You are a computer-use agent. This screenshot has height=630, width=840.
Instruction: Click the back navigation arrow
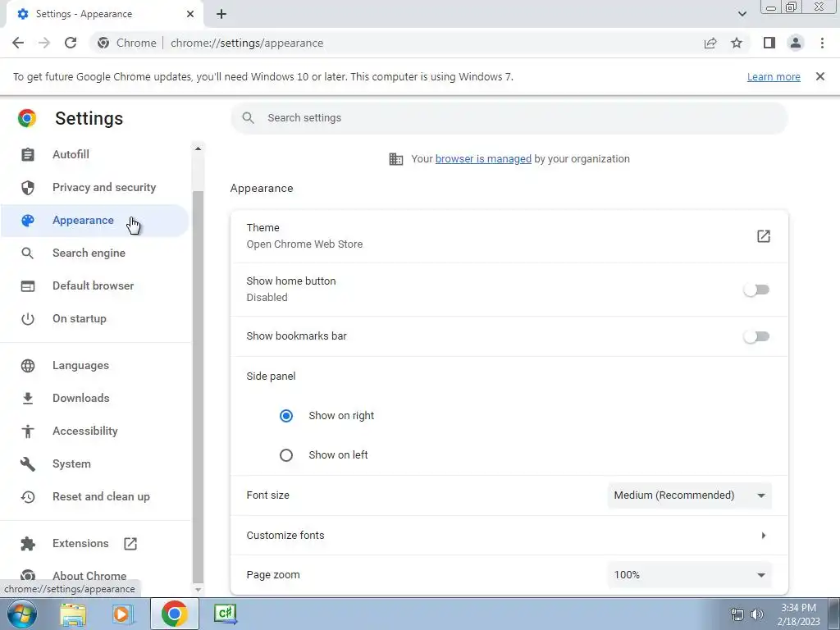pyautogui.click(x=18, y=43)
